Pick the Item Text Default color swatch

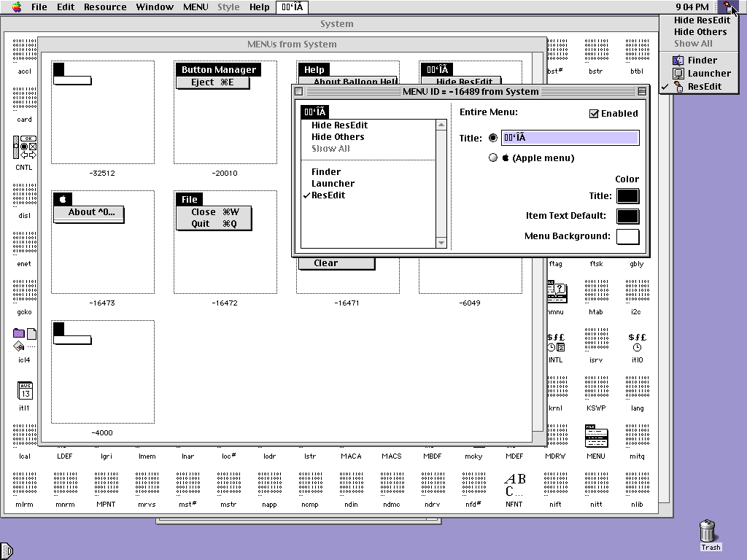[x=627, y=216]
